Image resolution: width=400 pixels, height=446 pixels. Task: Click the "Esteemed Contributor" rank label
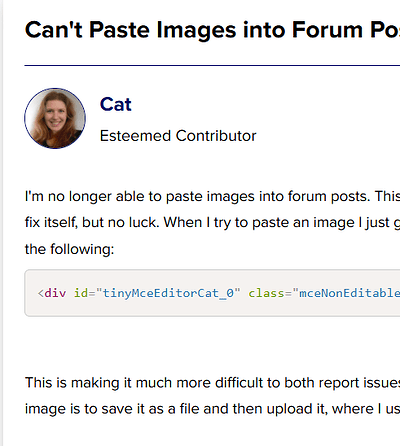(178, 136)
